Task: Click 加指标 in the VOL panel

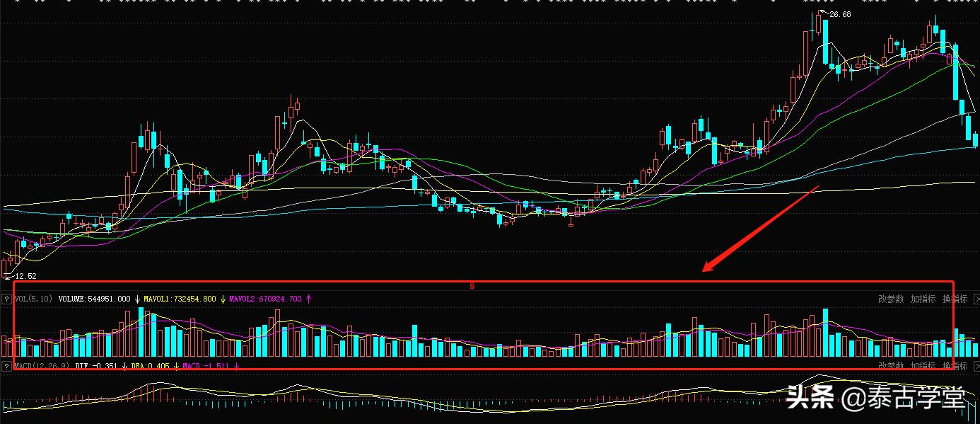Action: pyautogui.click(x=923, y=299)
